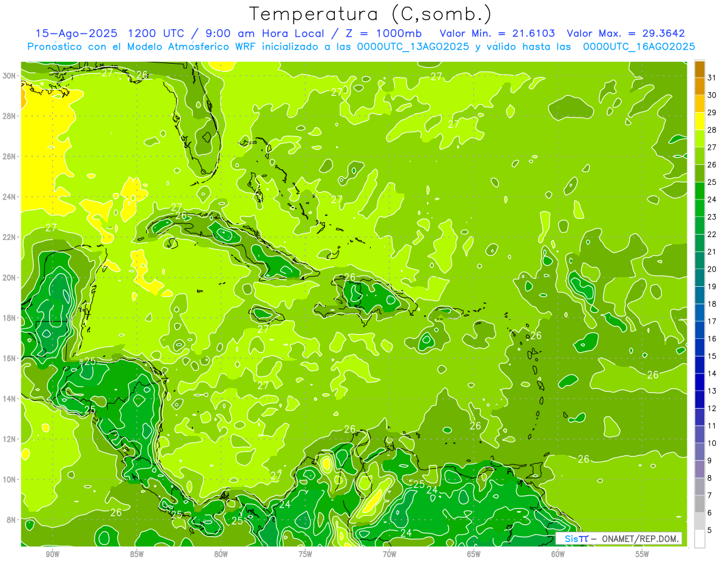Click the legend color band between 29 and 30
728x562 pixels.
(x=699, y=104)
